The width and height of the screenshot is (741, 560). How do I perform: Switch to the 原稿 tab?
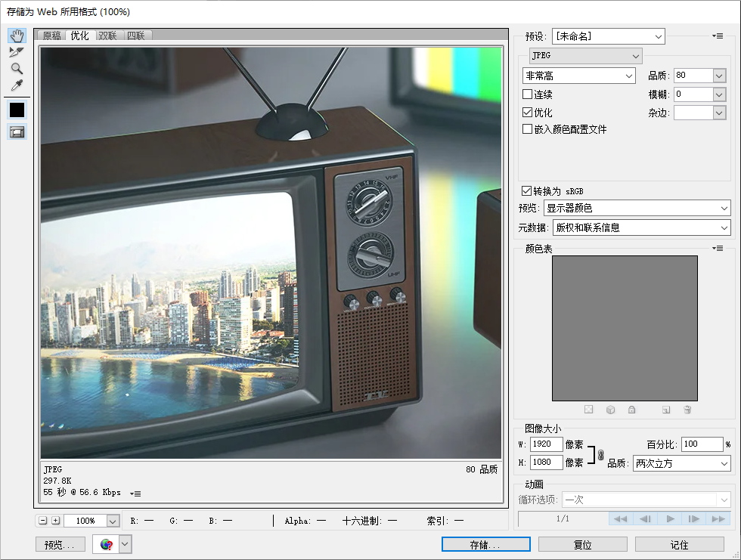click(52, 36)
